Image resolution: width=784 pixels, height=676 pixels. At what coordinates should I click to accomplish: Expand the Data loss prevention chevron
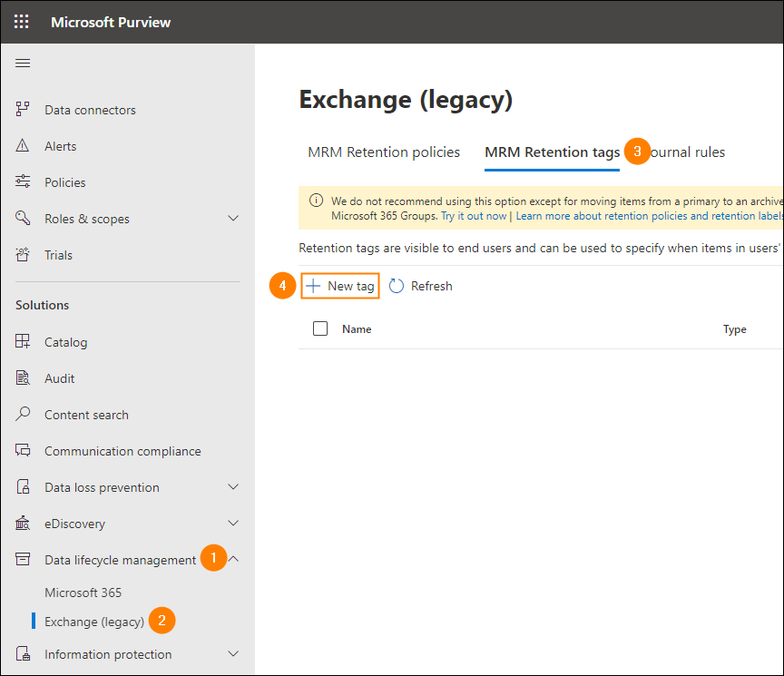pos(233,486)
